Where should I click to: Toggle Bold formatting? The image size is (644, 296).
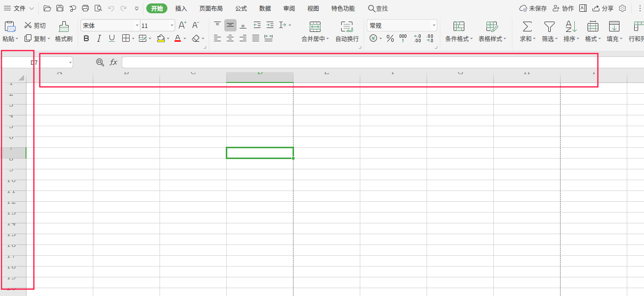86,38
